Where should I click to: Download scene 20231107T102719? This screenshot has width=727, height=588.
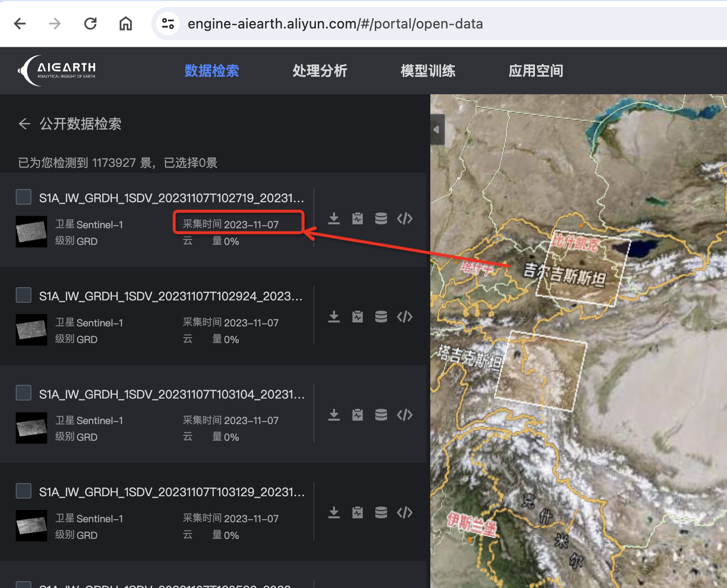(x=334, y=218)
